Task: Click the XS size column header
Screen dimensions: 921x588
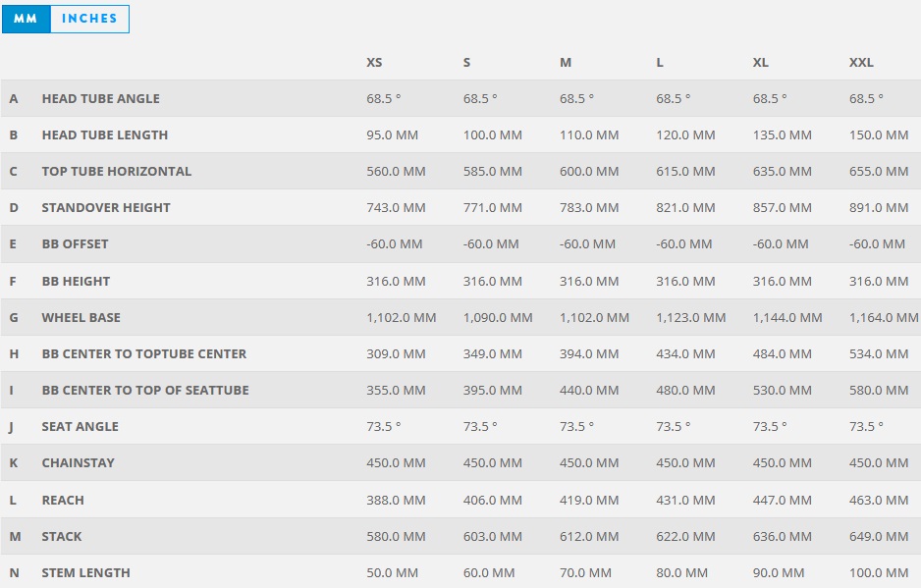Action: (x=374, y=62)
